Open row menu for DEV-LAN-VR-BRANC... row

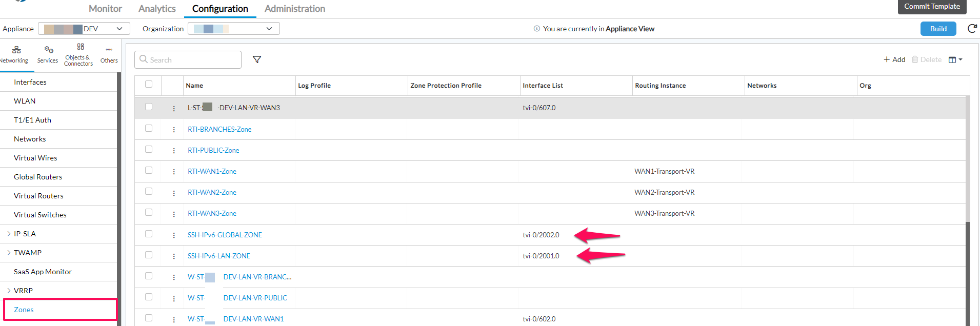pos(174,277)
